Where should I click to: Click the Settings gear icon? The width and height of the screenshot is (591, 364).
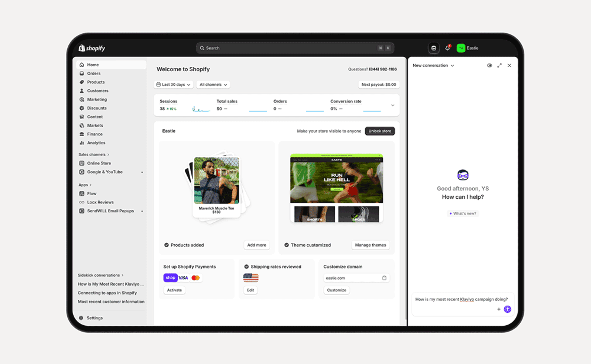81,318
